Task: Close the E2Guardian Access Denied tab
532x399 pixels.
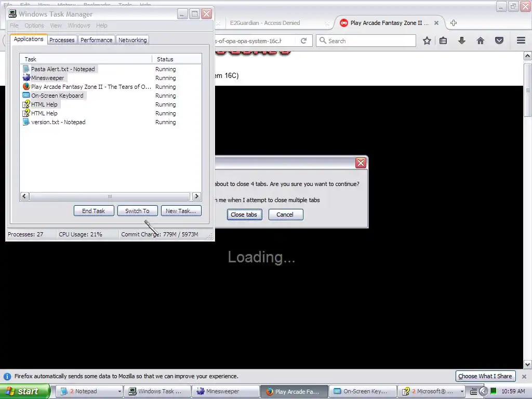Action: (326, 23)
